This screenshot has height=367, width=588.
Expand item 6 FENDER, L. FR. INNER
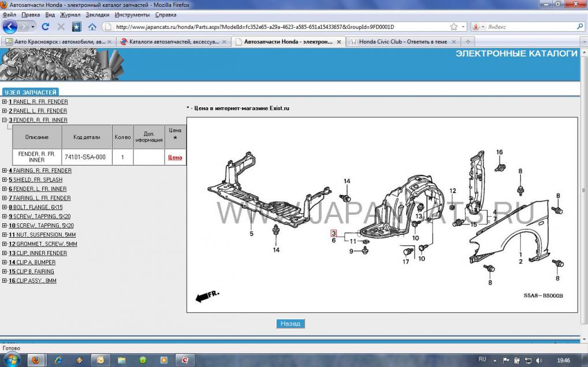point(5,189)
